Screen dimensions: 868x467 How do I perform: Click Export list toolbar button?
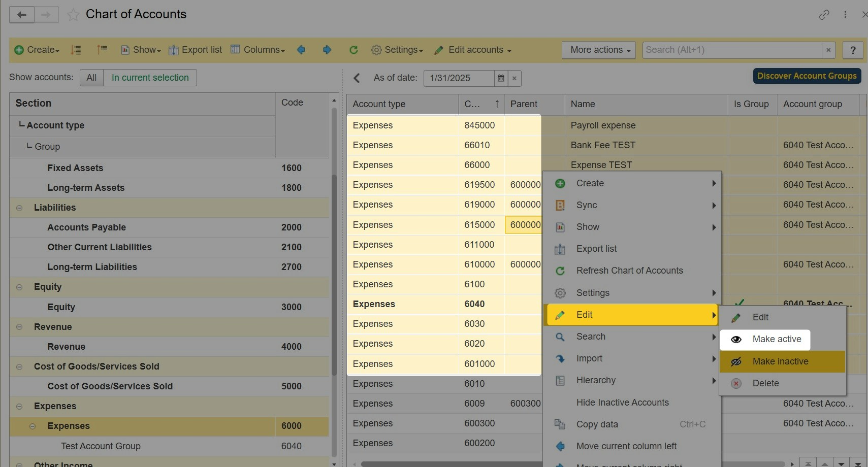[196, 50]
